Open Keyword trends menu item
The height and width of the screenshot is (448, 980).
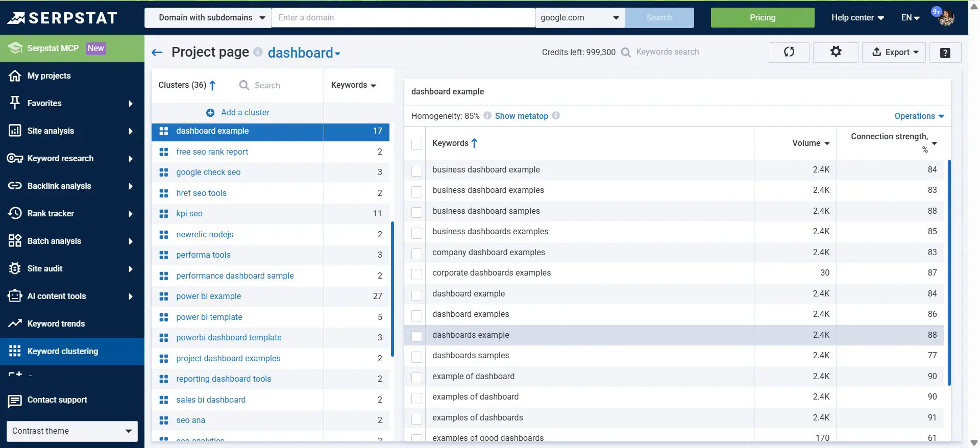coord(72,323)
